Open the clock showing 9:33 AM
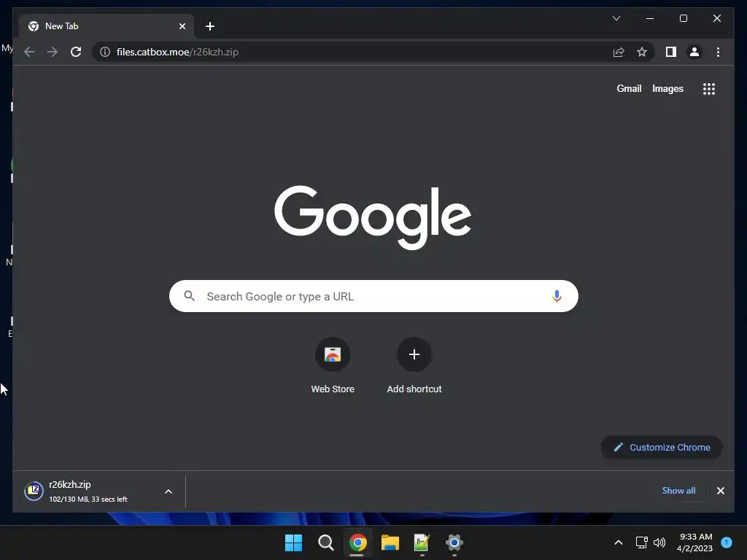The width and height of the screenshot is (747, 560). [x=695, y=542]
